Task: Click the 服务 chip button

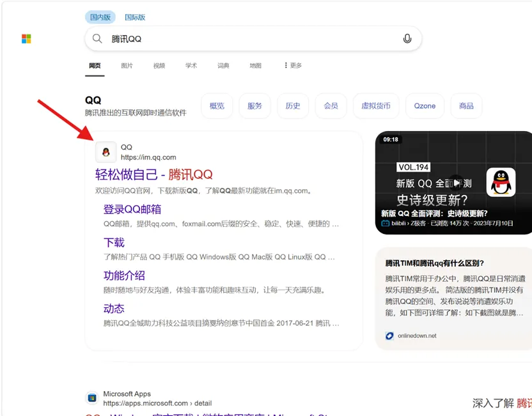Action: pos(254,106)
